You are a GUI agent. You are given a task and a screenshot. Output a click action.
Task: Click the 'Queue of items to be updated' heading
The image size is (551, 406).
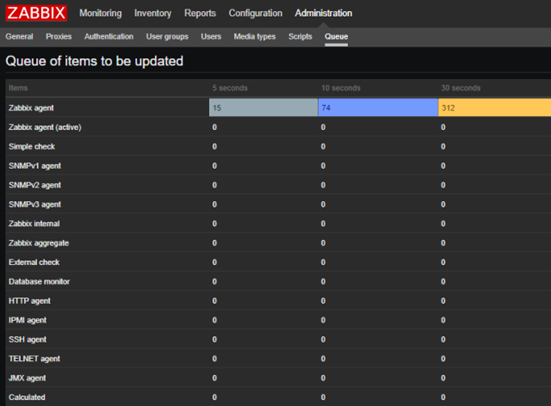click(94, 61)
